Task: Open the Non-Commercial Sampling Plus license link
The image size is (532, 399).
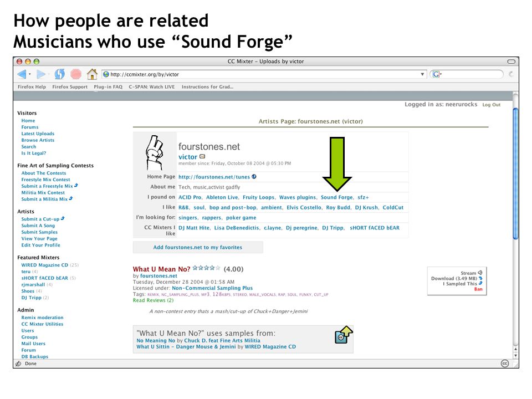Action: [x=212, y=288]
